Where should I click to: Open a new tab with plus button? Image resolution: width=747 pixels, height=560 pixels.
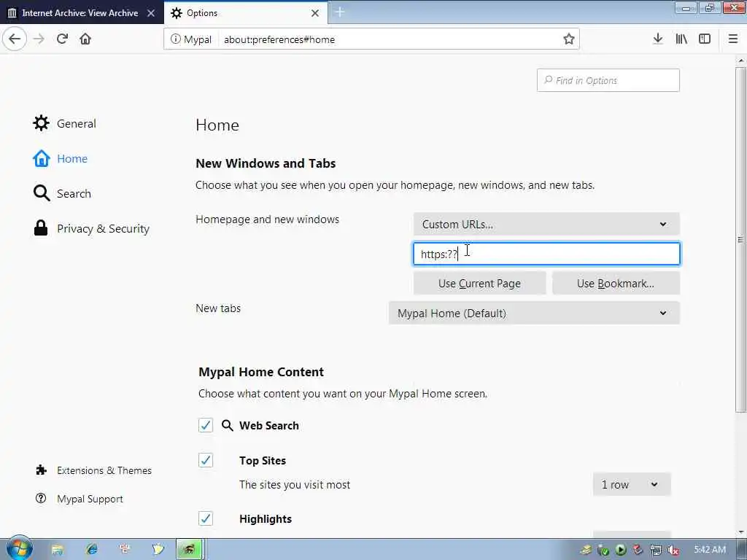click(340, 12)
